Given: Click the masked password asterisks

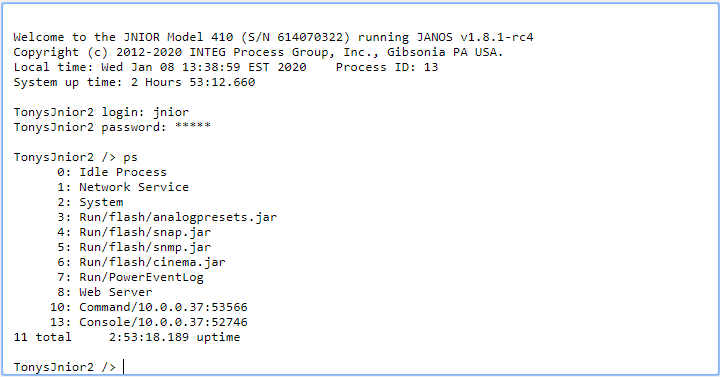Looking at the screenshot, I should [192, 126].
